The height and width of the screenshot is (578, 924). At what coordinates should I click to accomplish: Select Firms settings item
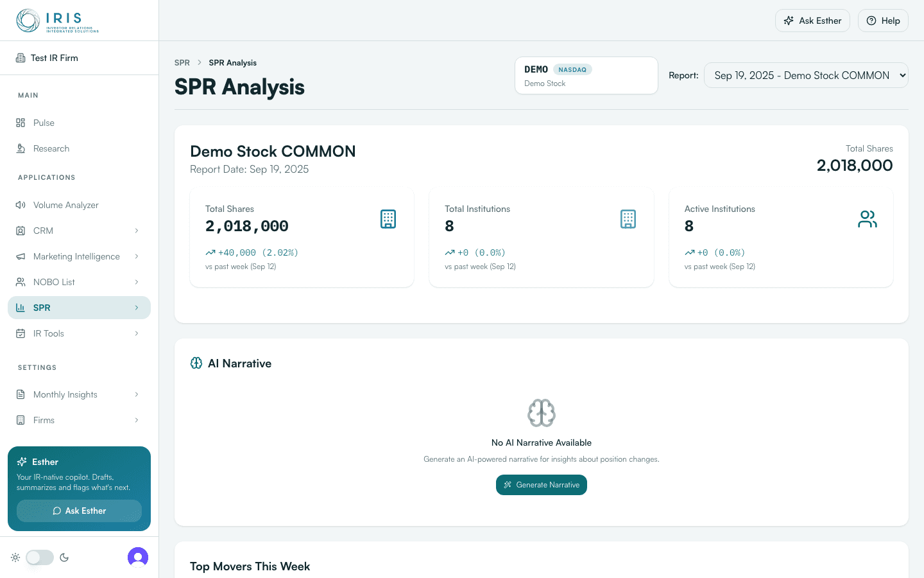[79, 420]
